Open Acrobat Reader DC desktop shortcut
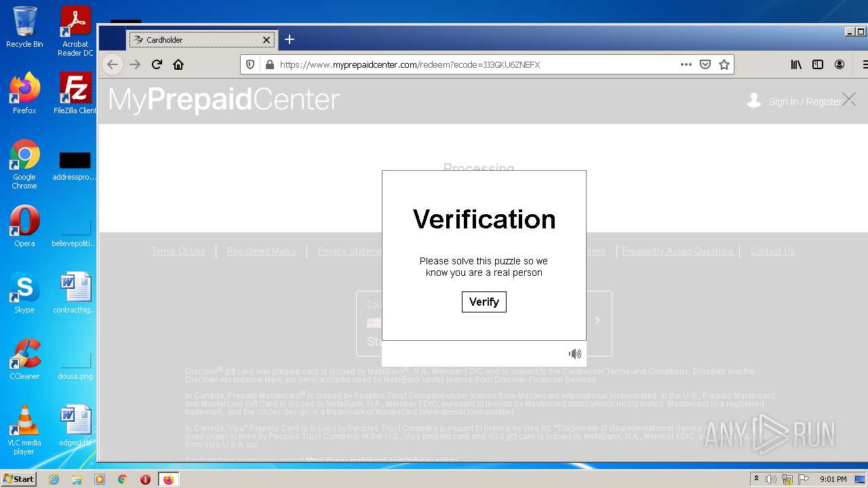The height and width of the screenshot is (488, 868). coord(75,31)
